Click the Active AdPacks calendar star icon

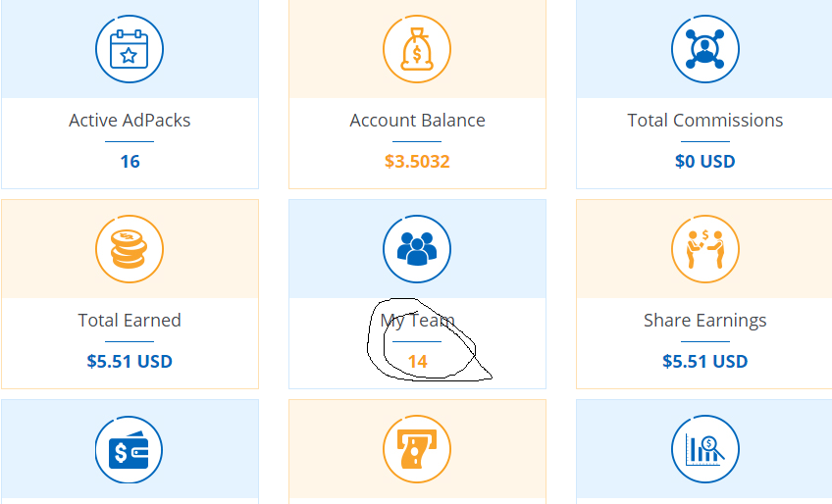click(x=130, y=49)
